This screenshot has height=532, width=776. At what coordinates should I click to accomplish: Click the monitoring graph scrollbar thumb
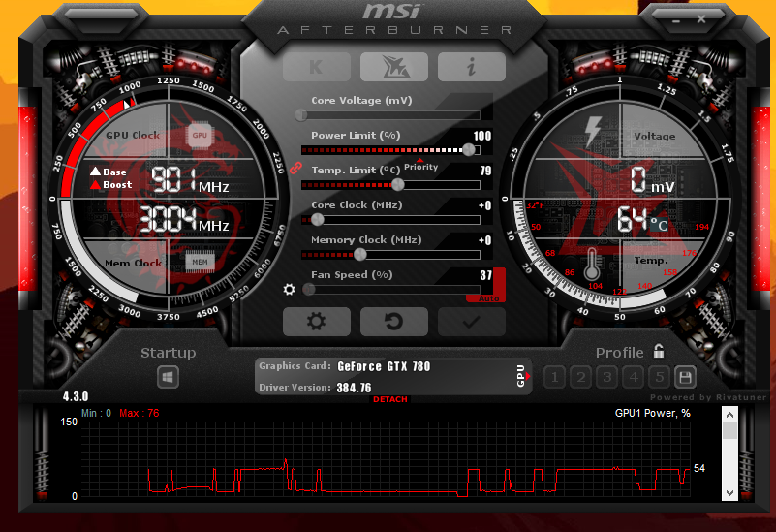tap(729, 430)
